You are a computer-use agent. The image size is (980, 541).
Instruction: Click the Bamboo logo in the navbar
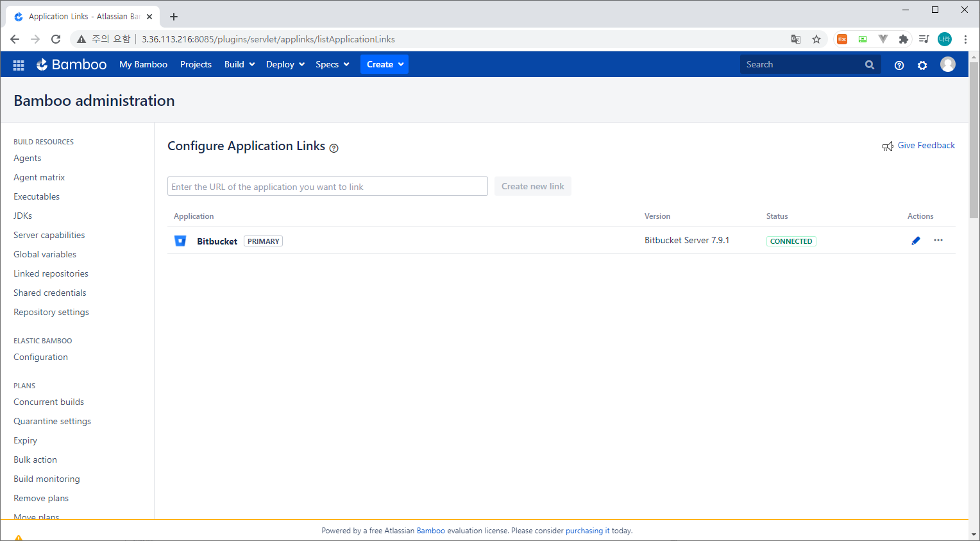click(x=71, y=64)
